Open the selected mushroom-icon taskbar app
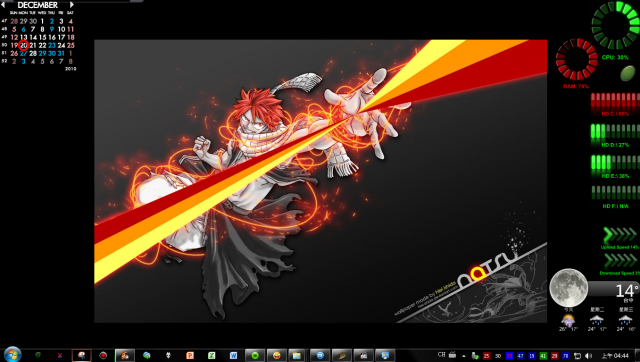Viewport: 640px width, 362px height. [81, 355]
